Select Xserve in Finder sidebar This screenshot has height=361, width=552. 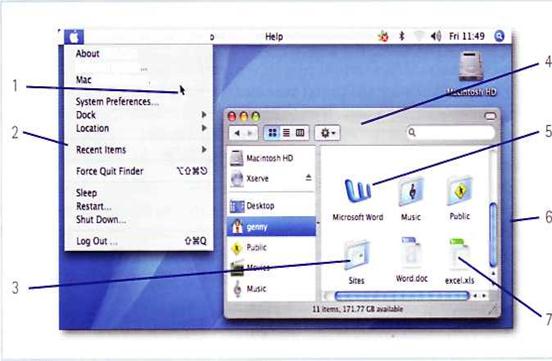[271, 178]
